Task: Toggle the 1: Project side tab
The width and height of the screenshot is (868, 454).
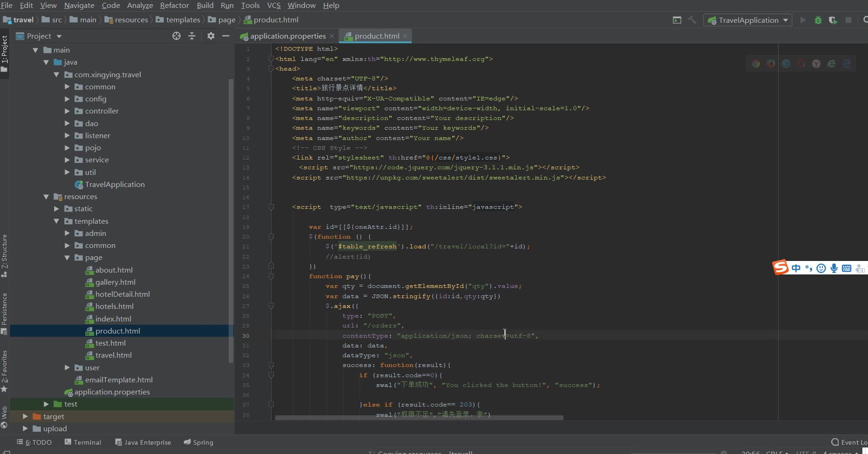Action: [x=4, y=53]
